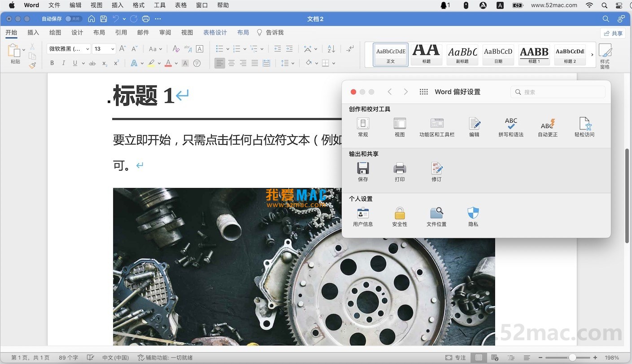Clear all formatting icon
Viewport: 632px width, 364px height.
[x=176, y=49]
